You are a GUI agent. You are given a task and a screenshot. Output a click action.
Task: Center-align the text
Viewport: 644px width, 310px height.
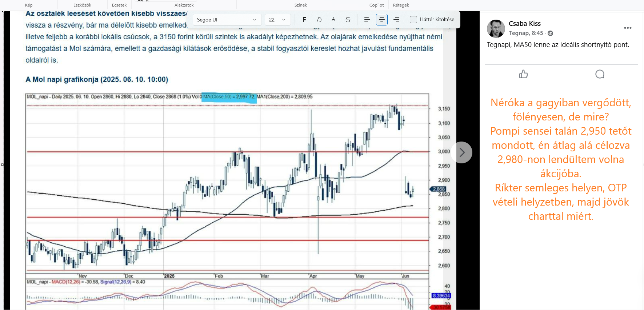[381, 20]
